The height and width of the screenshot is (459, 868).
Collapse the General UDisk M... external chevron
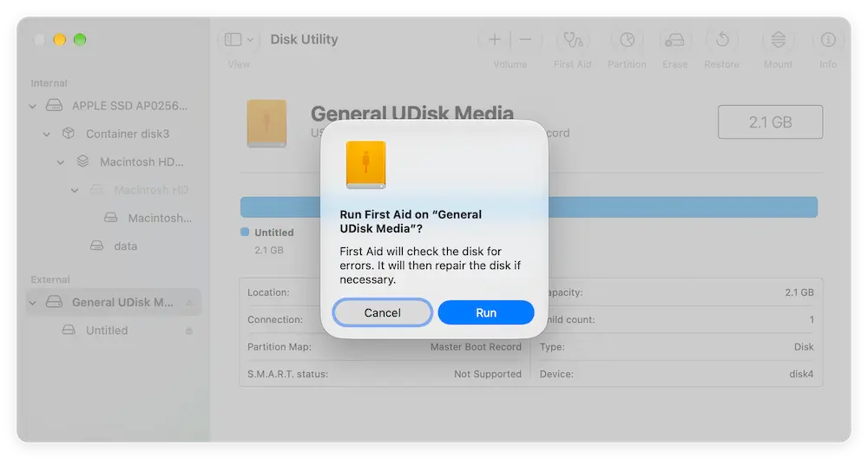point(33,303)
